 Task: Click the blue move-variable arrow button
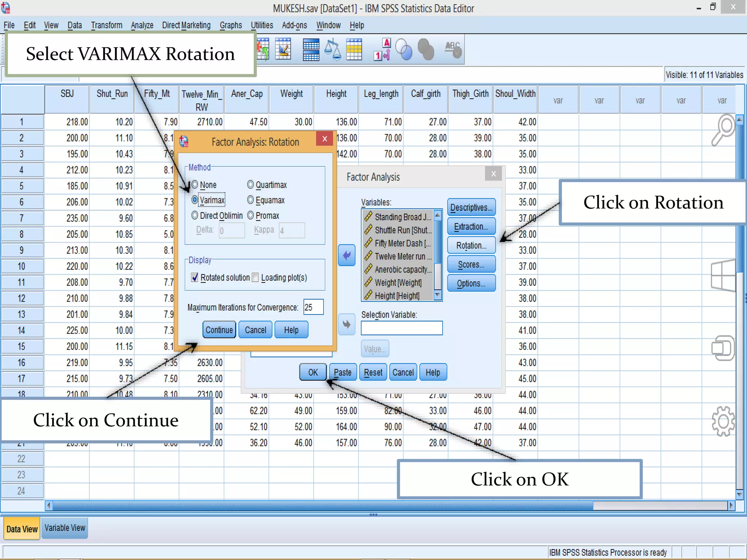(x=347, y=255)
